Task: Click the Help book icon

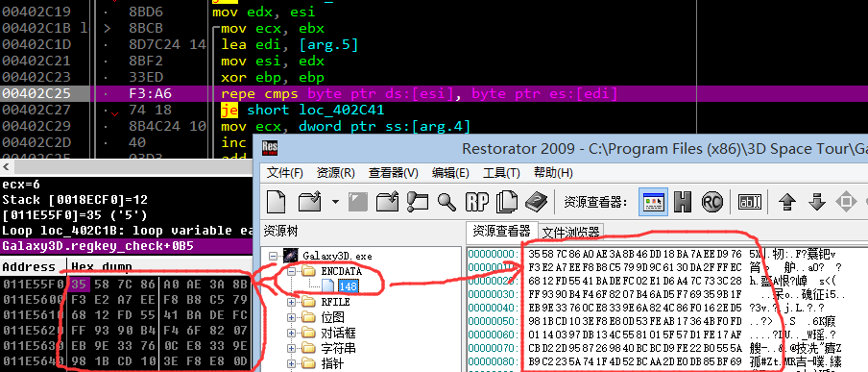Action: (536, 202)
